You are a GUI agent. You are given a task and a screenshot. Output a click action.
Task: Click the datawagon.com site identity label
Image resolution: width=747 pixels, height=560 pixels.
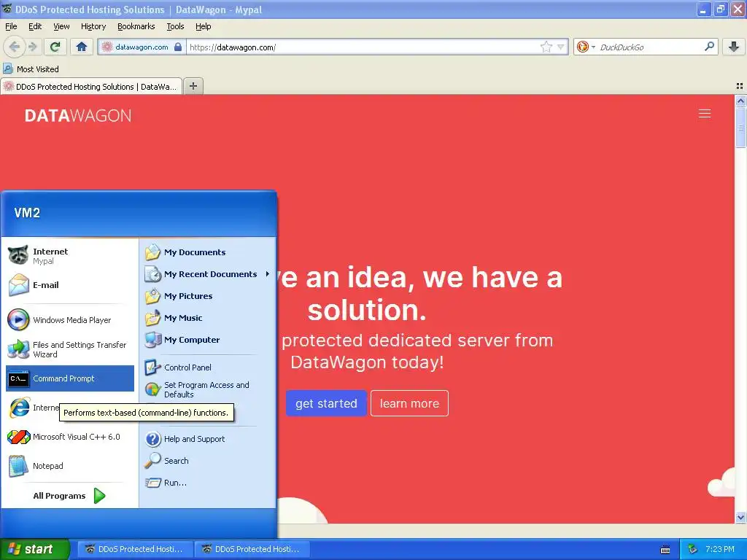pos(142,47)
